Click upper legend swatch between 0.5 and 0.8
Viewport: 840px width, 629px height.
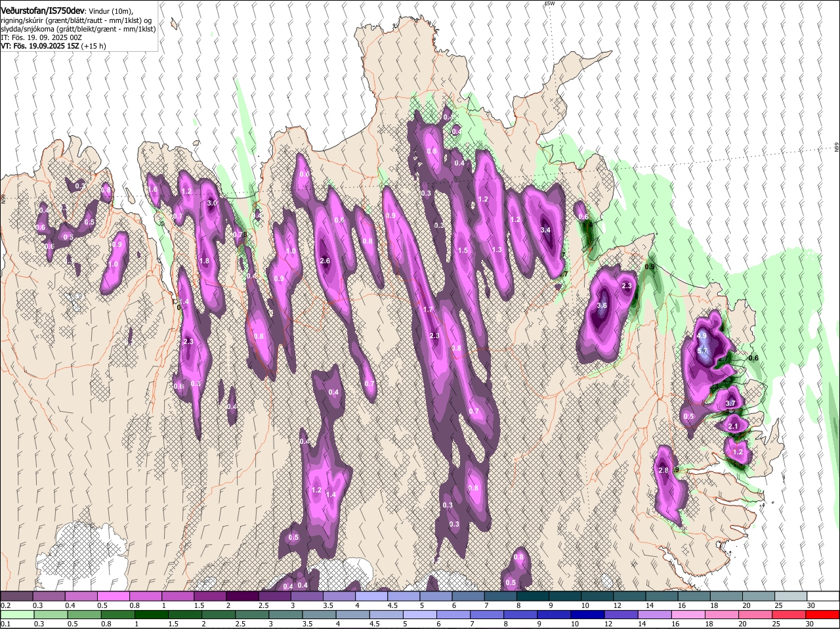click(113, 596)
